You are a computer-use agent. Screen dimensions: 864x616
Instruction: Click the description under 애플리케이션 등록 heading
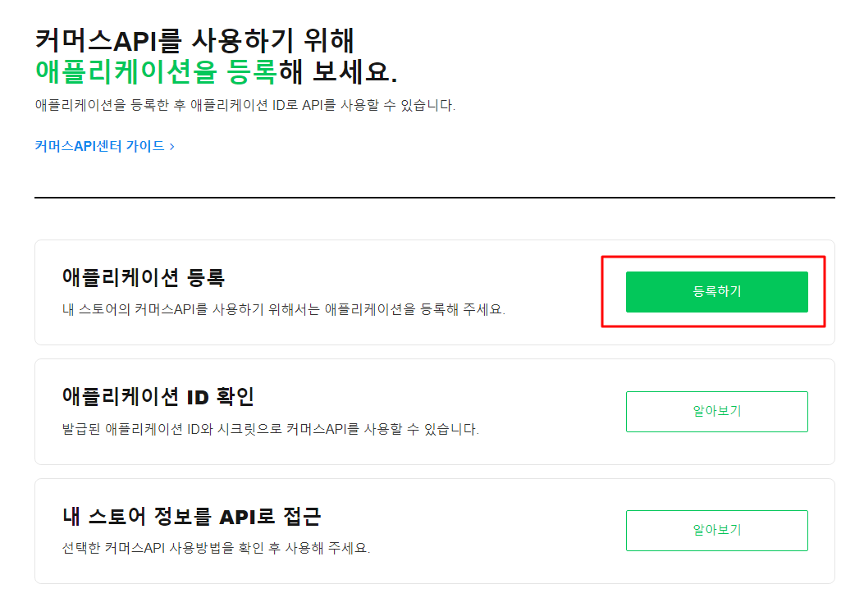click(x=283, y=310)
